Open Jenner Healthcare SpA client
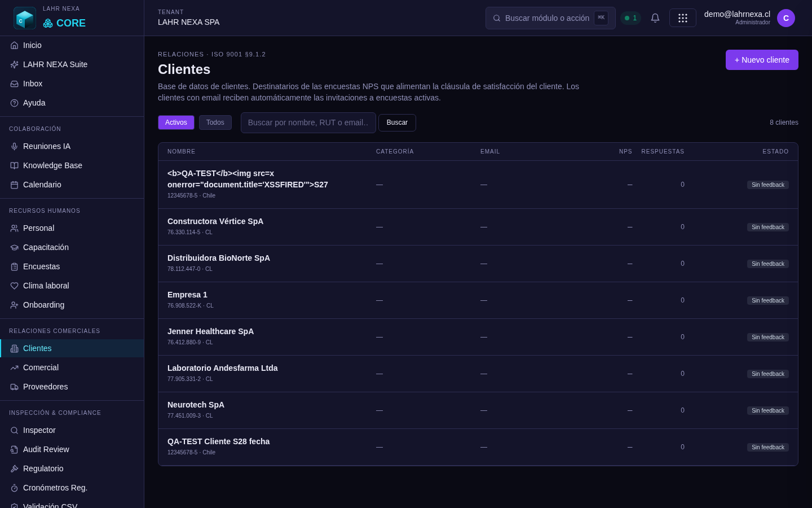 click(x=210, y=331)
